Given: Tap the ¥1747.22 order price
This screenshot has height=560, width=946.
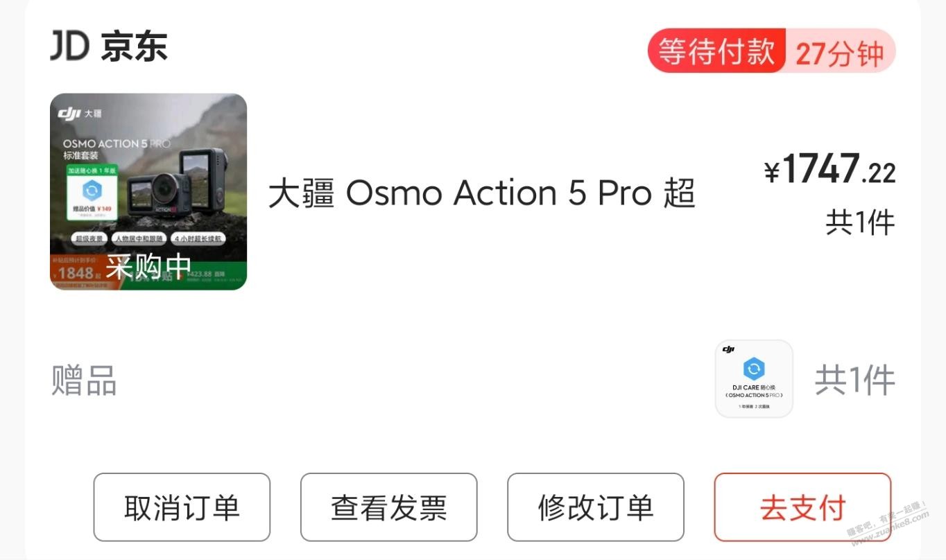Looking at the screenshot, I should (x=829, y=170).
